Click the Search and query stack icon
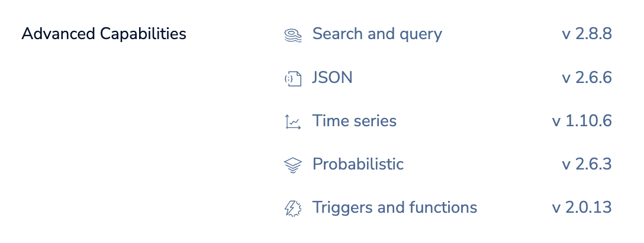 (293, 35)
